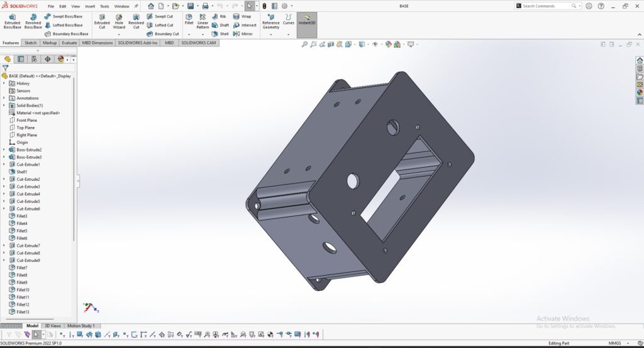The width and height of the screenshot is (644, 348).
Task: Open the Motion Study 1 tab
Action: pos(80,326)
